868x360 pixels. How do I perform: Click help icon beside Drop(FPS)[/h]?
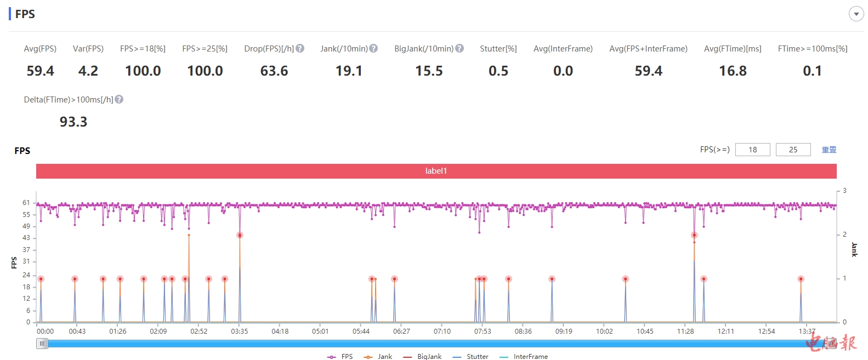300,48
